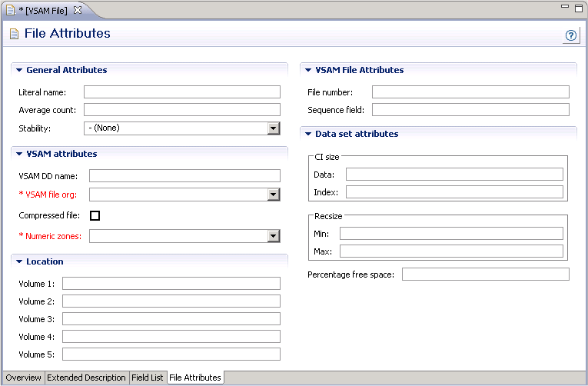This screenshot has width=588, height=386.
Task: Minimize the editor pane
Action: 565,6
